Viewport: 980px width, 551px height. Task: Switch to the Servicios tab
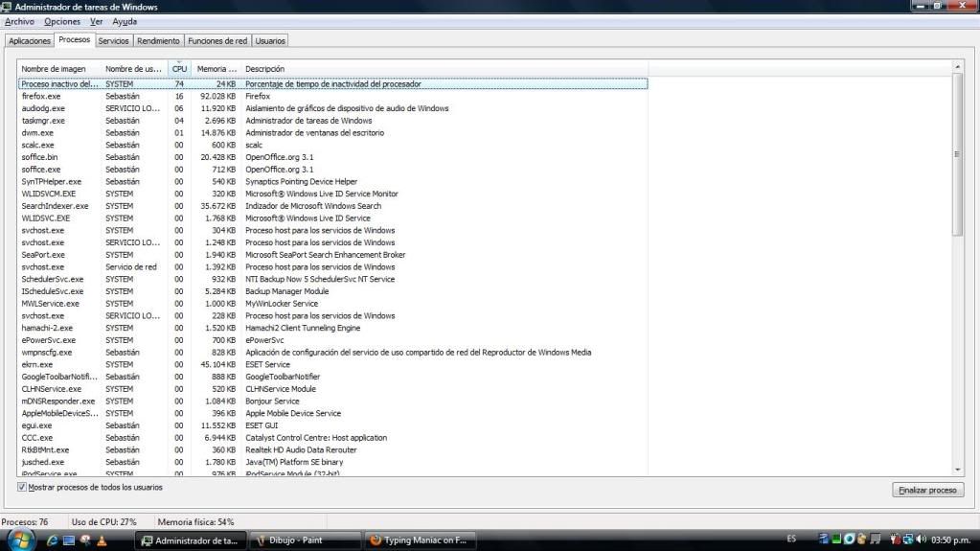point(113,41)
